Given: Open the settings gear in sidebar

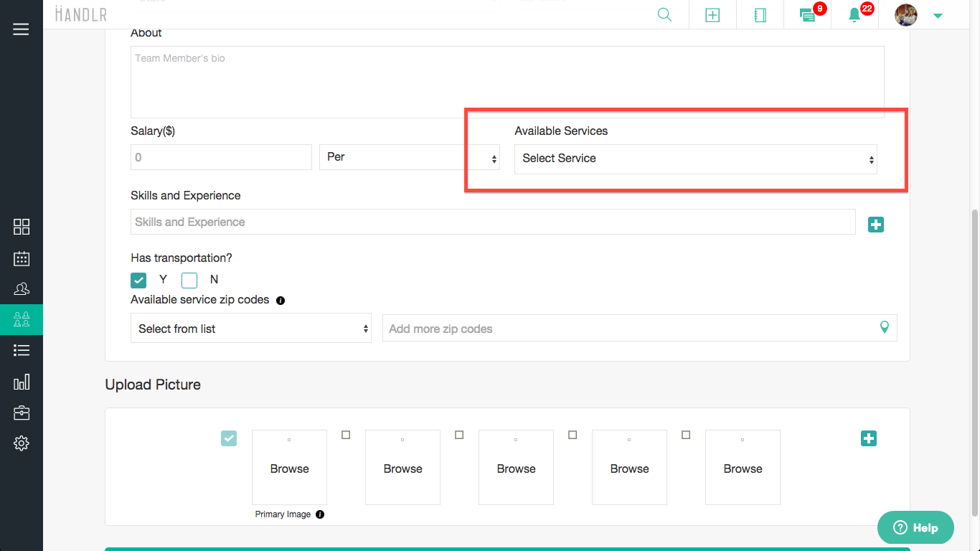Looking at the screenshot, I should [x=22, y=443].
